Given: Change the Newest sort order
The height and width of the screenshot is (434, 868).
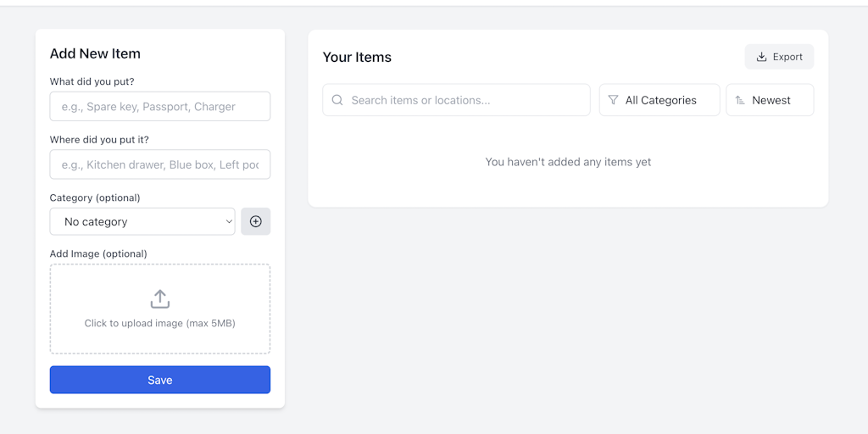Looking at the screenshot, I should 771,100.
